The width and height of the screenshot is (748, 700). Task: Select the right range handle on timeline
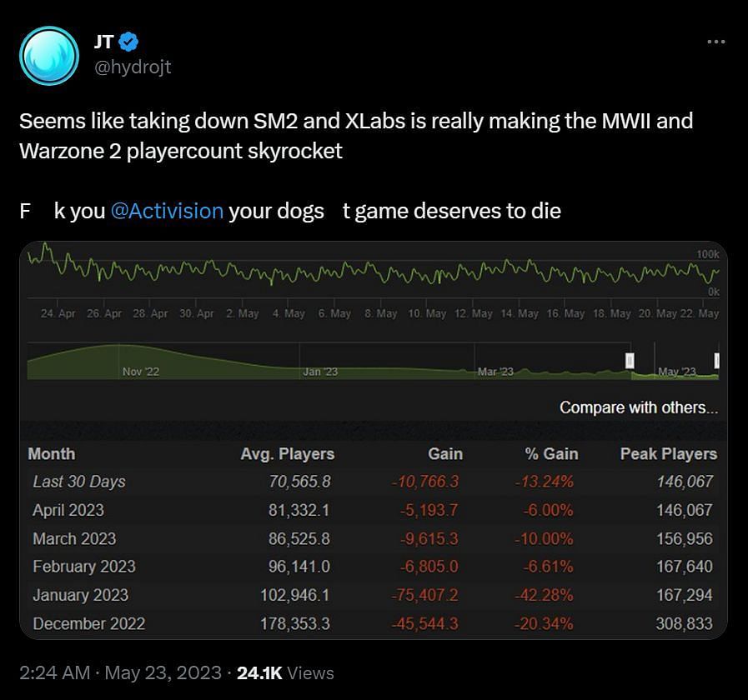[716, 361]
